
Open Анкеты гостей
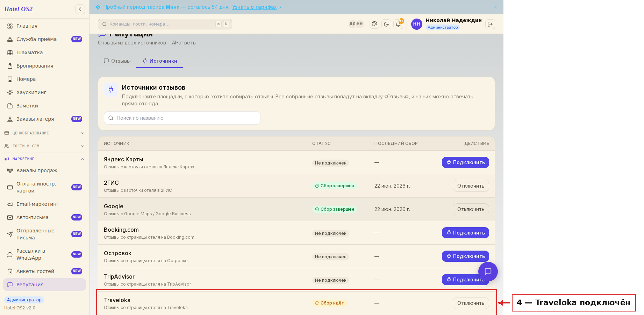click(44, 271)
